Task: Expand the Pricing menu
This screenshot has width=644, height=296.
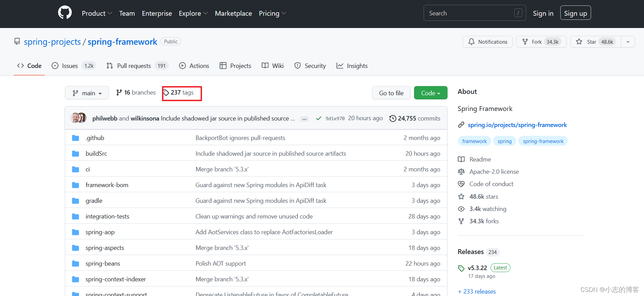Action: [272, 13]
